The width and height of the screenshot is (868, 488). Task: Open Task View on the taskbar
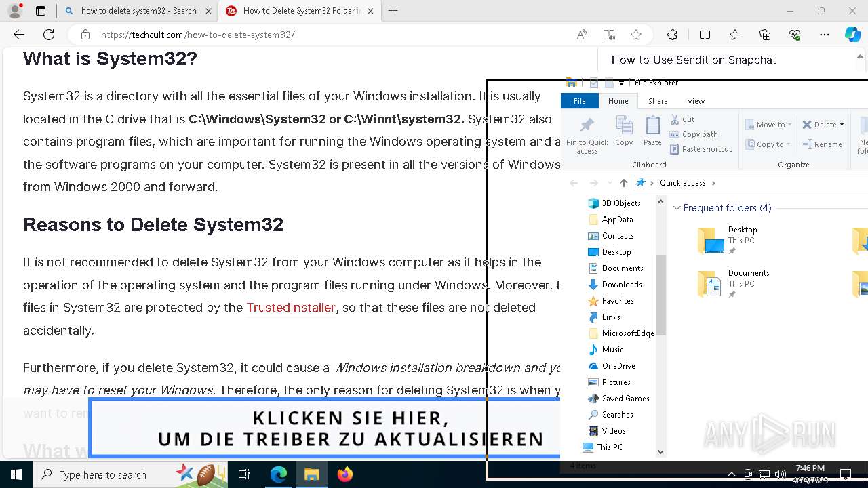coord(244,474)
